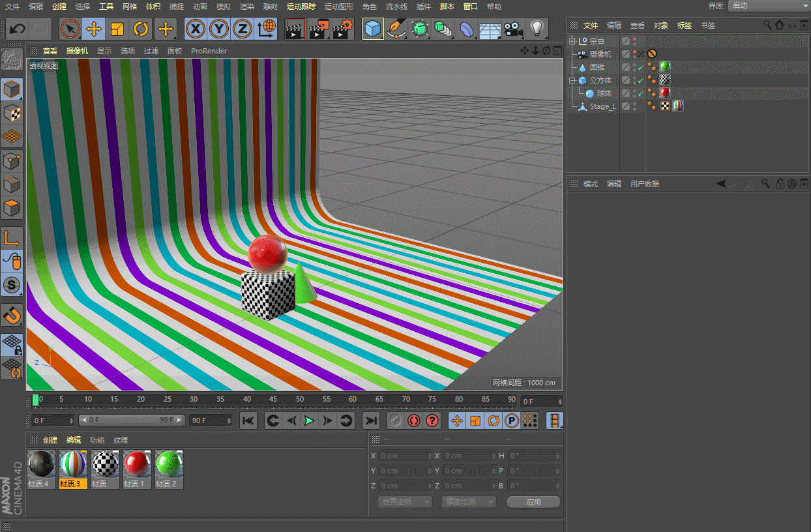Expand the 空白 null object tree
The width and height of the screenshot is (811, 532).
[x=572, y=42]
